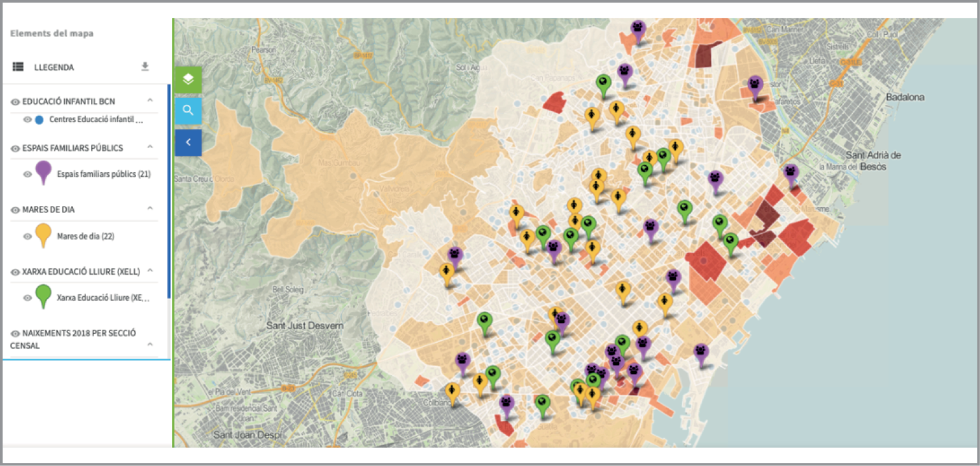Hide the Mares de dia (22) layer
Image resolution: width=980 pixels, height=466 pixels.
click(27, 236)
